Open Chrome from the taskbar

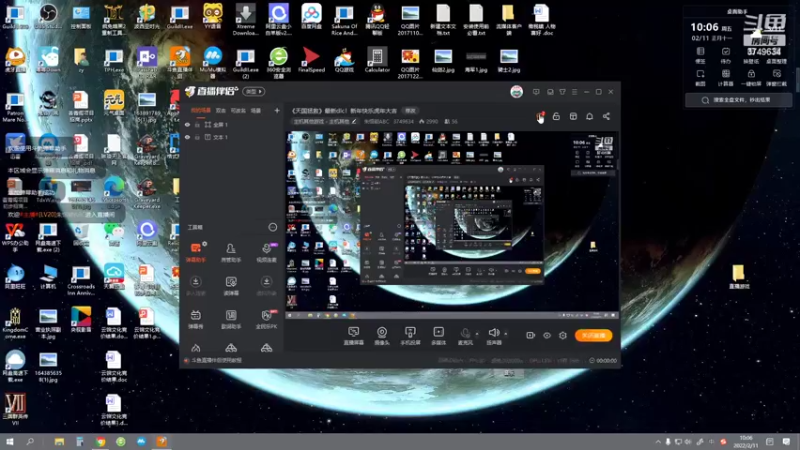(x=101, y=442)
